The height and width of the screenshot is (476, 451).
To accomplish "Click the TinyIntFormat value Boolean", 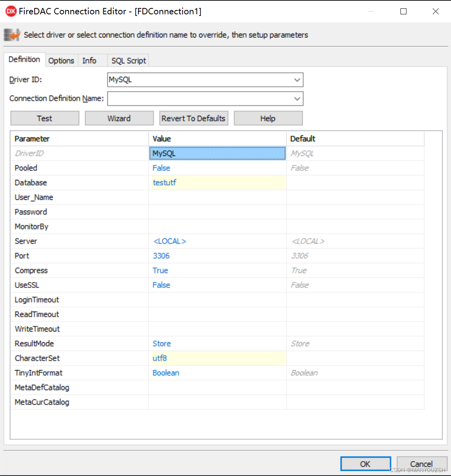I will [x=218, y=373].
